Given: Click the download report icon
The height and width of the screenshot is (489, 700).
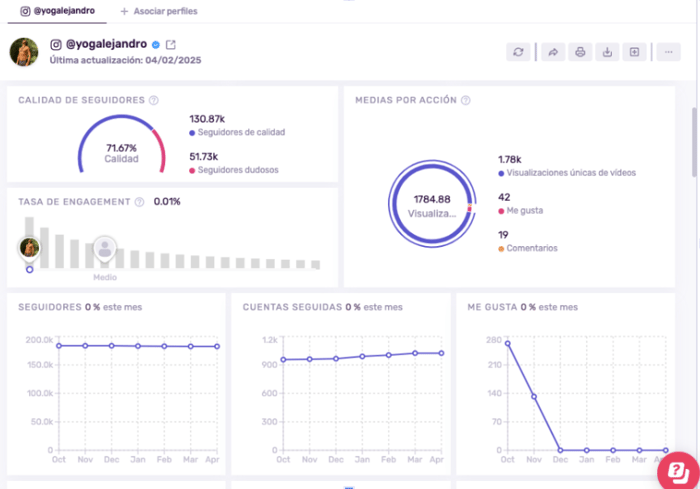Looking at the screenshot, I should [606, 52].
